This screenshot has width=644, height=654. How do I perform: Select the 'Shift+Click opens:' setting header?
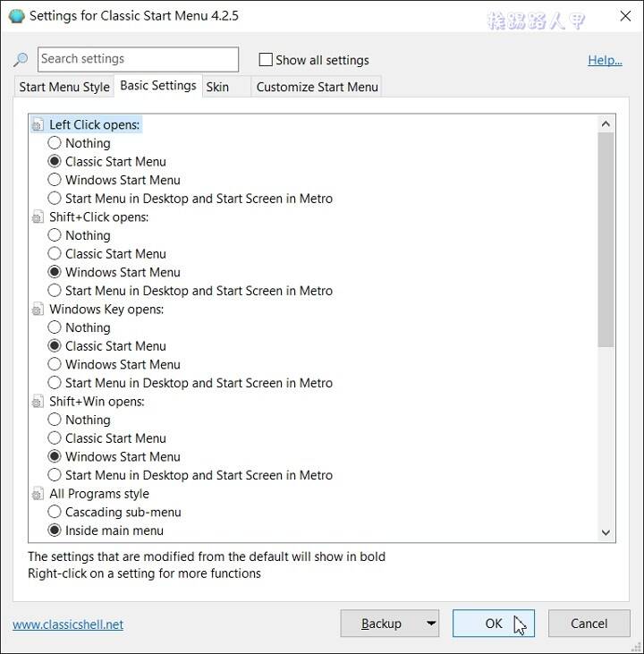pyautogui.click(x=99, y=217)
